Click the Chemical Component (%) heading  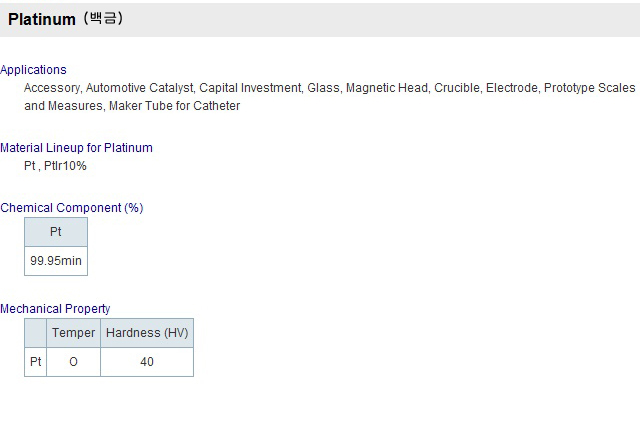click(72, 208)
